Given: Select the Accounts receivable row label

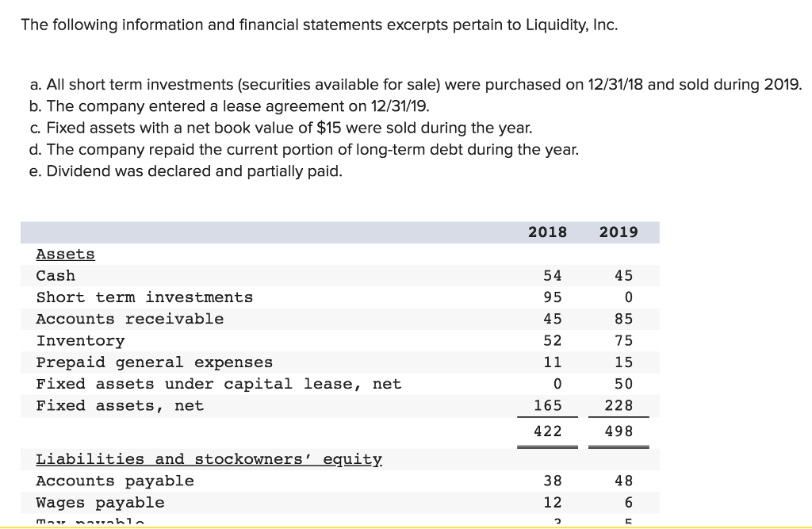Looking at the screenshot, I should pyautogui.click(x=130, y=319).
